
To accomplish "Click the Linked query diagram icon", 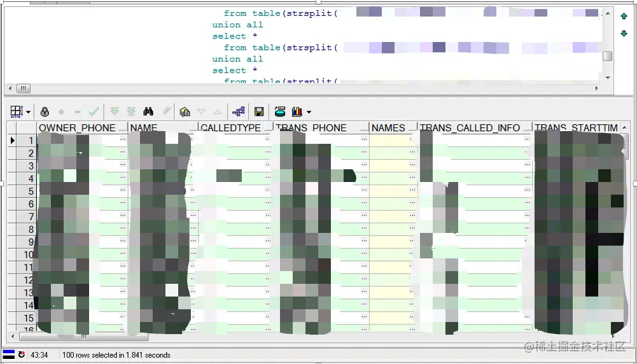I will pos(239,111).
